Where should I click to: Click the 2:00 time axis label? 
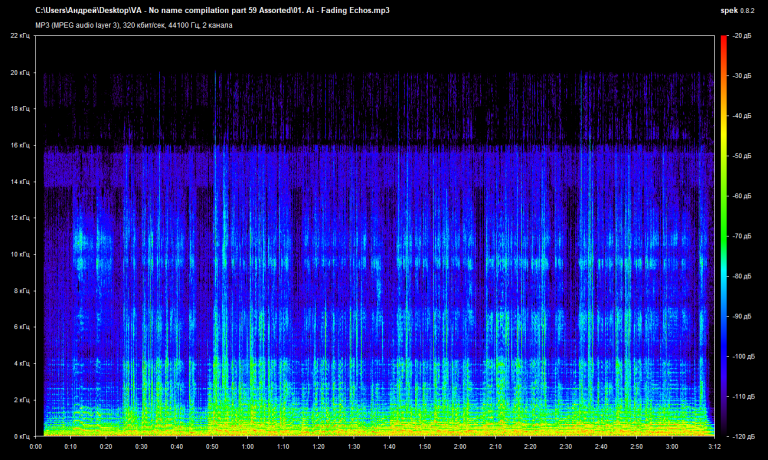tap(460, 447)
